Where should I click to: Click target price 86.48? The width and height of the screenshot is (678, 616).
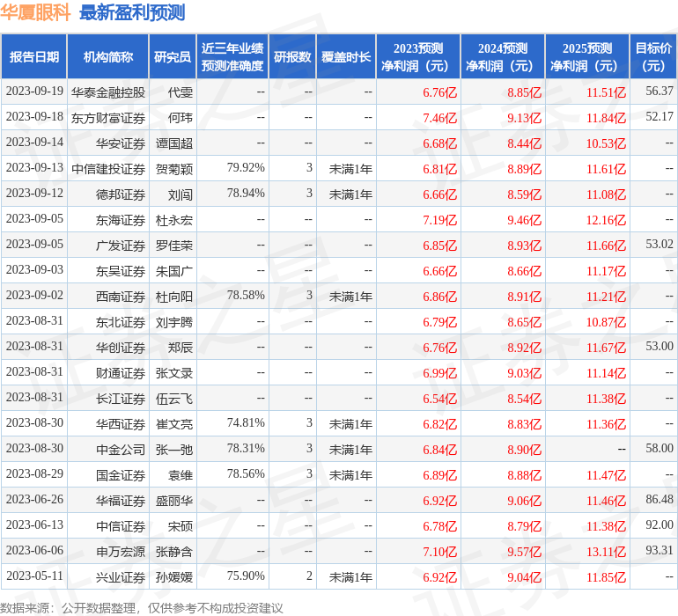tap(660, 499)
